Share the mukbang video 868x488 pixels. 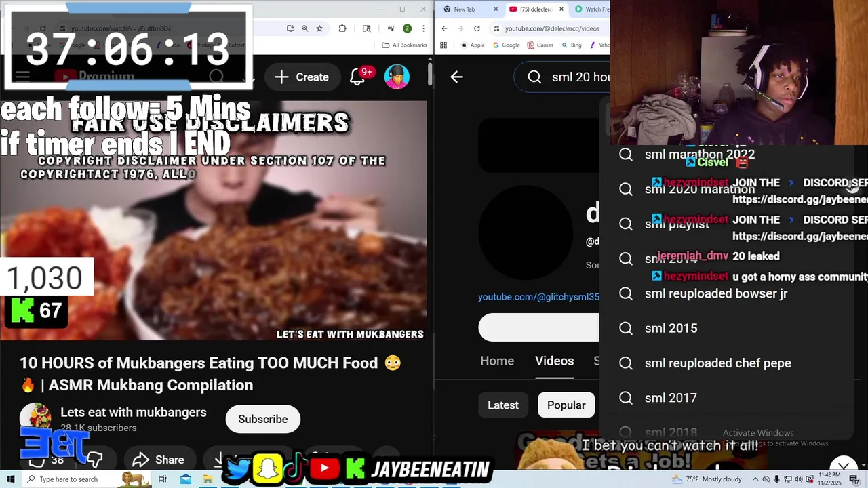158,460
